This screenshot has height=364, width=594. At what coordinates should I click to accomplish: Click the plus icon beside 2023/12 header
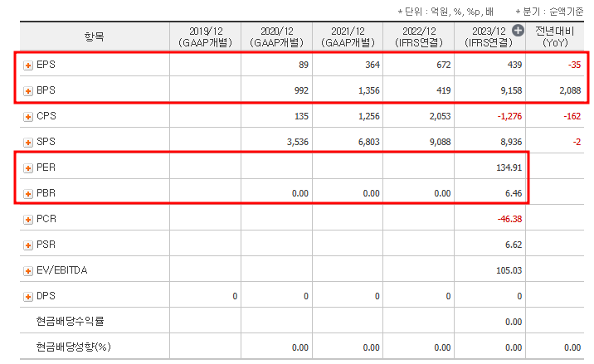[518, 31]
